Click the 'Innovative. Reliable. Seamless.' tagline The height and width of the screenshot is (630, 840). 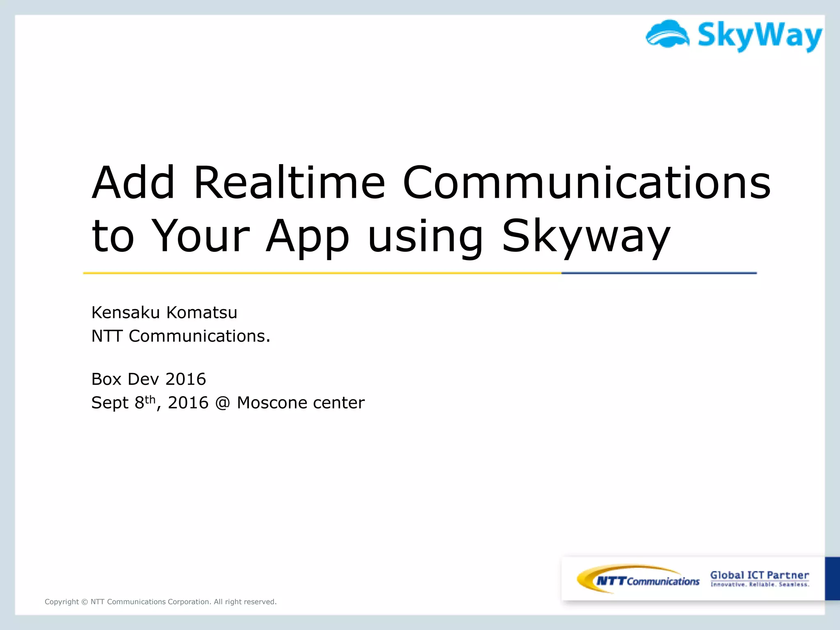tap(760, 584)
